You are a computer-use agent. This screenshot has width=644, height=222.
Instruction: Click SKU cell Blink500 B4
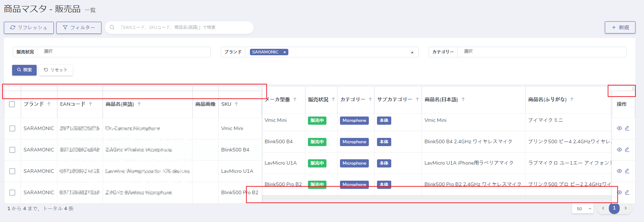[235, 150]
